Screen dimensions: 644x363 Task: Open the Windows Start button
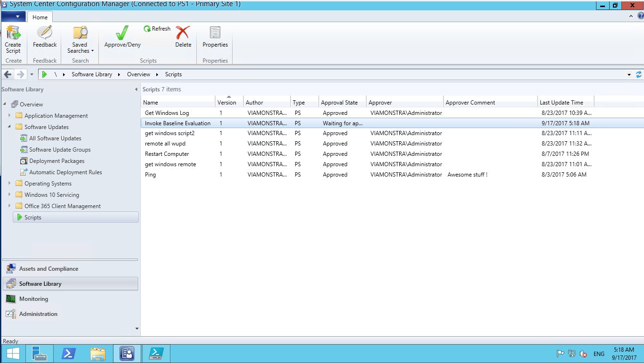click(13, 353)
